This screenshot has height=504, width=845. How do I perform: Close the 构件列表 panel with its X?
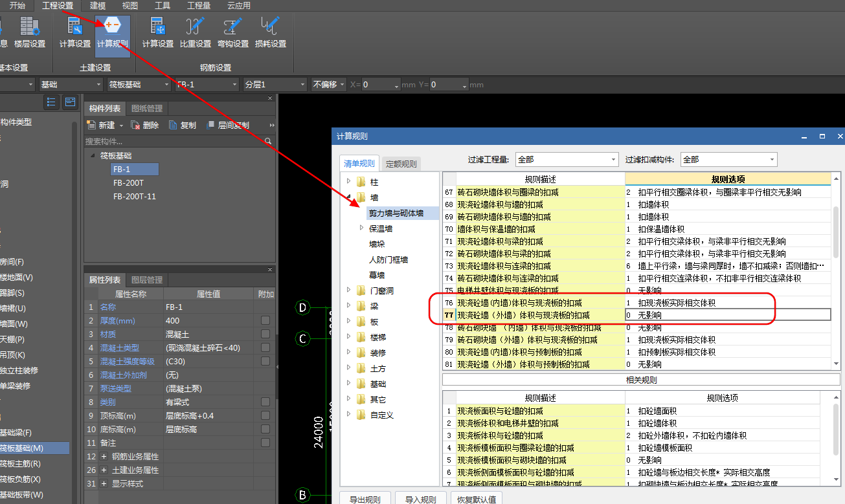pyautogui.click(x=271, y=98)
